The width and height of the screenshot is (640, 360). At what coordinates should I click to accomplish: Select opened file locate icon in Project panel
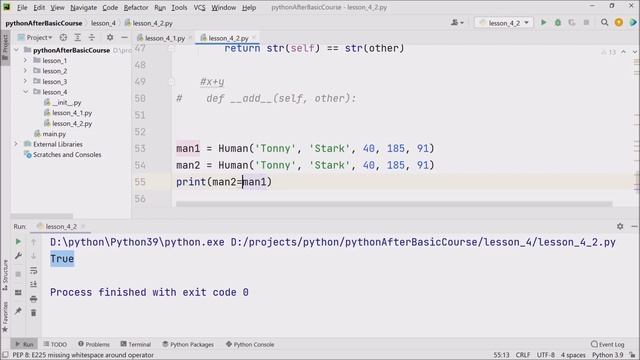click(63, 38)
